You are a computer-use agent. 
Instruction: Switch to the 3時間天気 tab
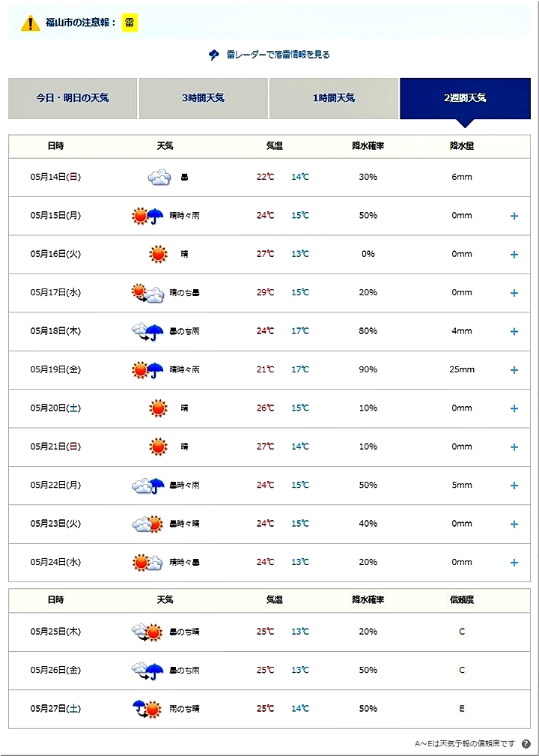click(x=203, y=98)
